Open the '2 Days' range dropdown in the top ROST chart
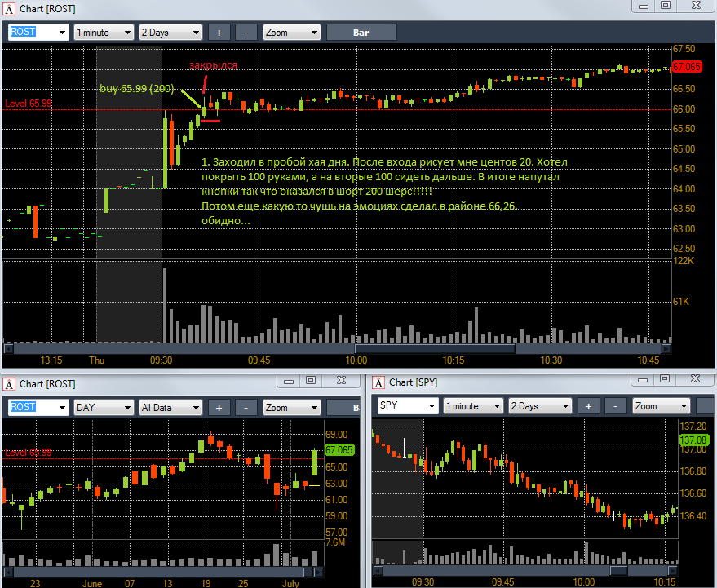 (x=170, y=33)
